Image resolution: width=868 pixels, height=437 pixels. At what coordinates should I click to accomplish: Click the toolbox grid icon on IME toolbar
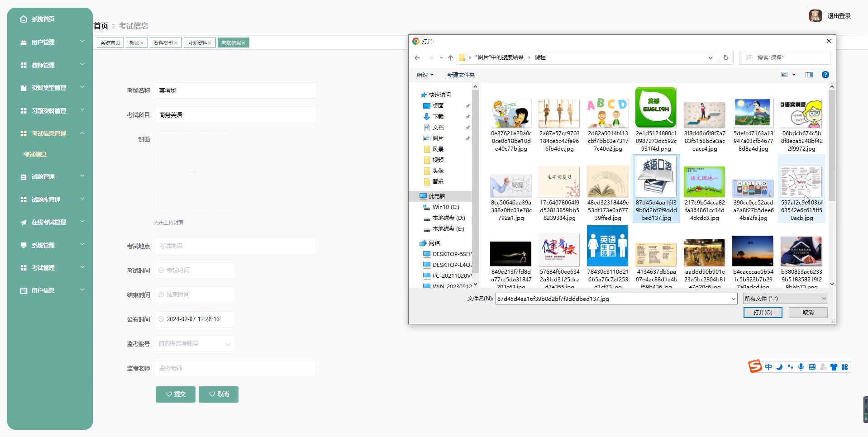click(844, 367)
